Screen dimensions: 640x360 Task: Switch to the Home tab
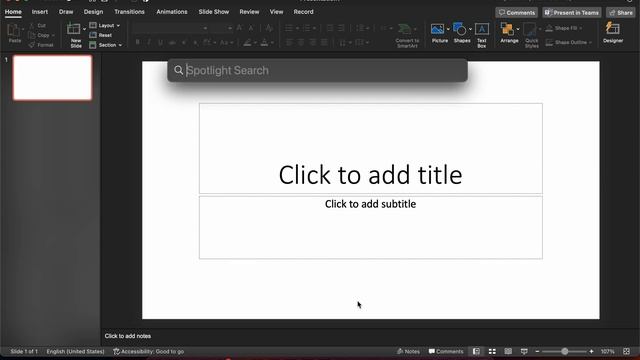coord(13,12)
